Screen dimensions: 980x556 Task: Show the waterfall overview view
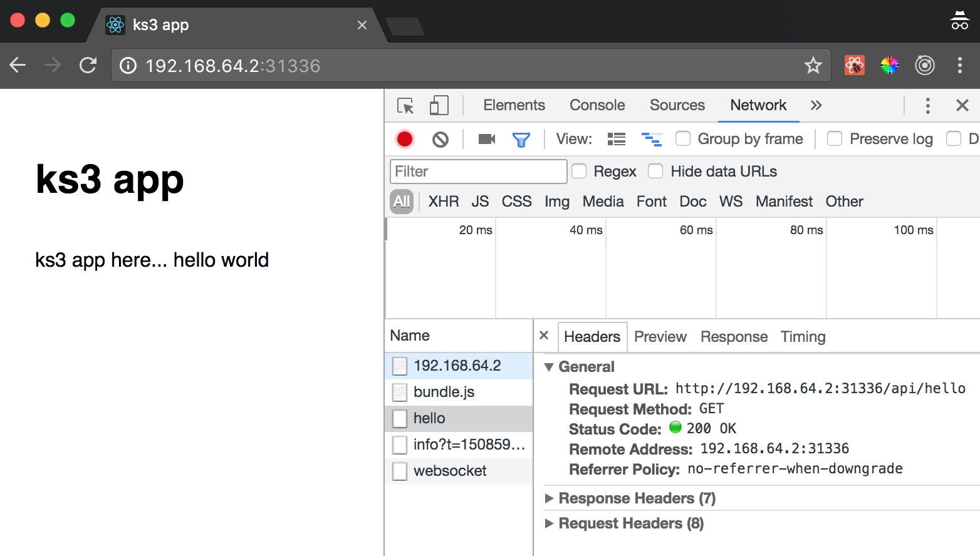tap(652, 139)
